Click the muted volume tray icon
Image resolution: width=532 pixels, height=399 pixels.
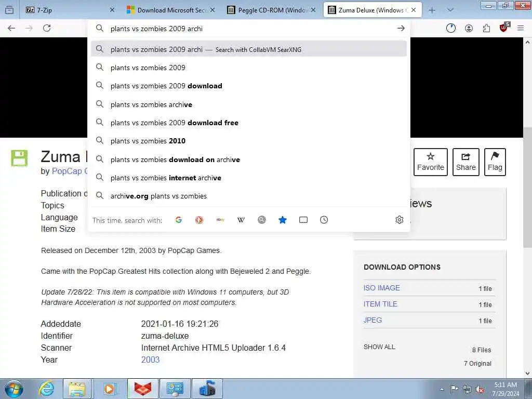point(480,390)
